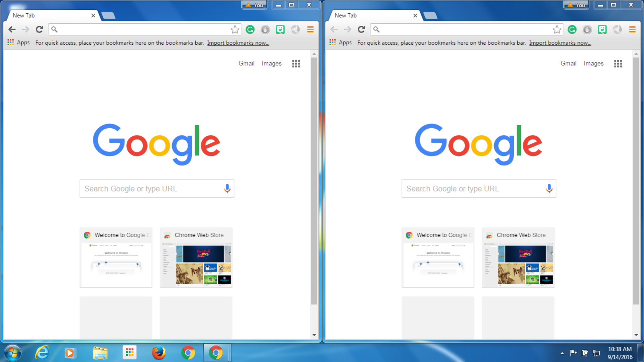Viewport: 644px width, 362px height.
Task: Open new tab button in left window
Action: click(108, 16)
